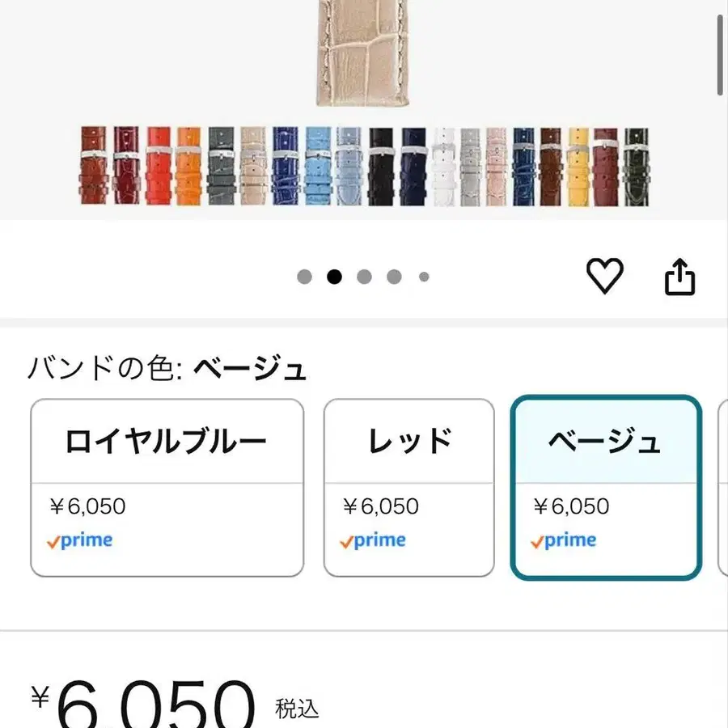Select the ベージュ band color option
This screenshot has height=728, width=728.
(606, 484)
